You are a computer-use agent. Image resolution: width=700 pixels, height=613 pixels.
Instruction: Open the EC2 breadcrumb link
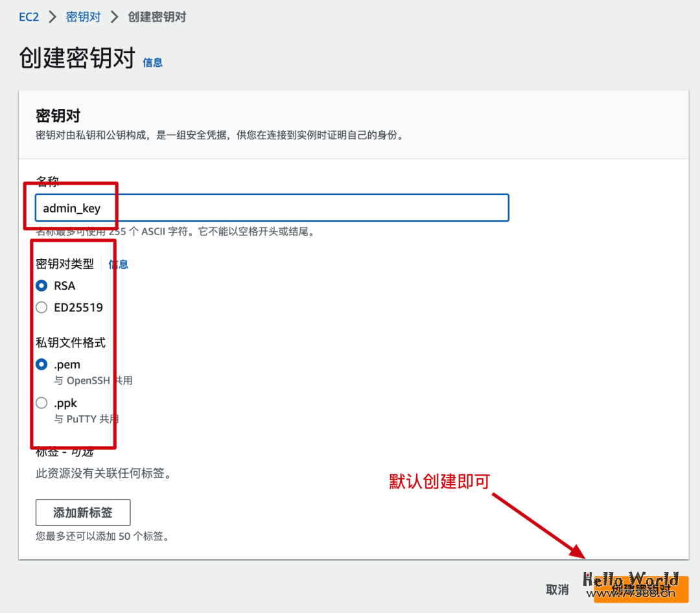(29, 17)
